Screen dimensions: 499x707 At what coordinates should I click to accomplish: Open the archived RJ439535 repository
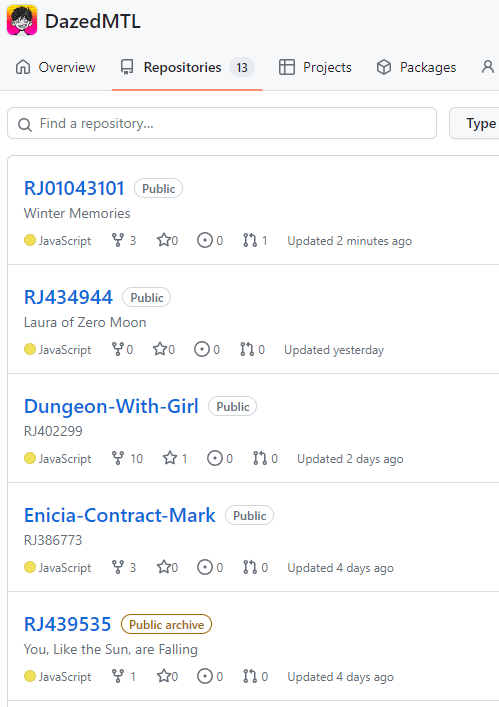point(67,624)
